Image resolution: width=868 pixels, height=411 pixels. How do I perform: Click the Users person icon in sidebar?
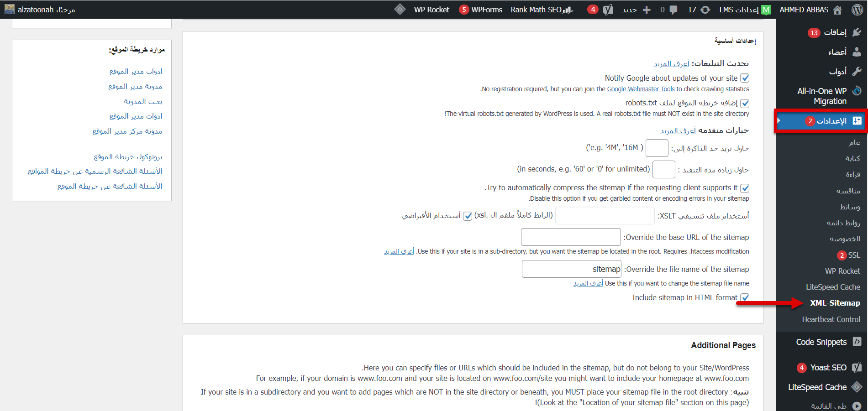(x=857, y=52)
